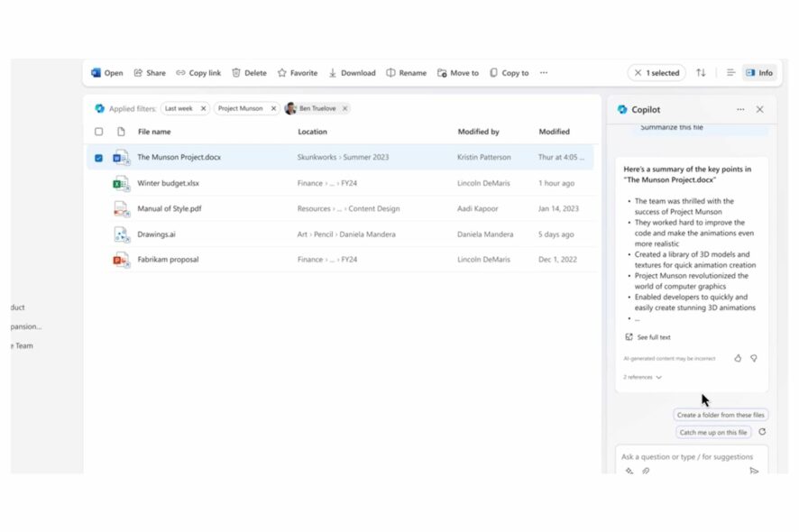
Task: Uncheck The Munson Project.docx checkbox
Action: (99, 158)
